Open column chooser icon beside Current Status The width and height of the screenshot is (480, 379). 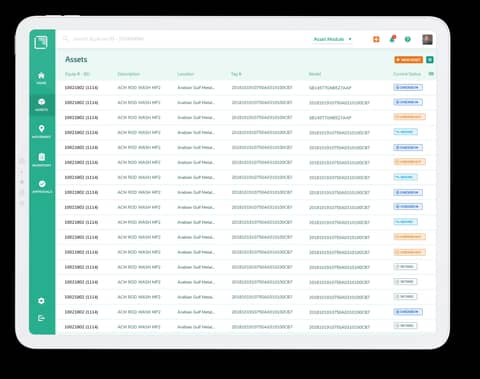[x=431, y=74]
